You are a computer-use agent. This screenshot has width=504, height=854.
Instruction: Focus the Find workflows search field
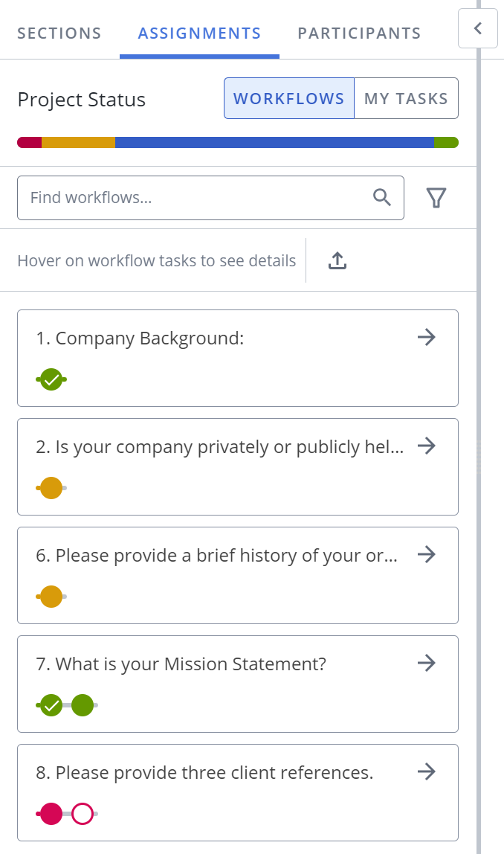coord(210,198)
